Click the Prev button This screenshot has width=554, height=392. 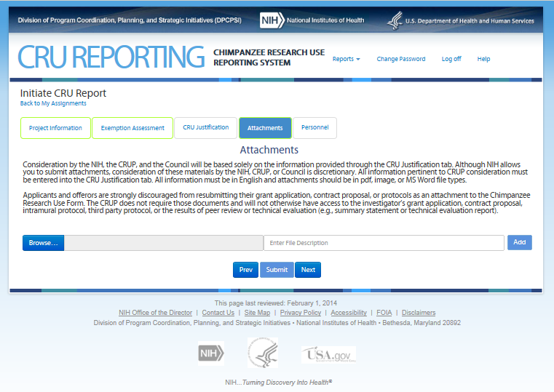(x=245, y=270)
